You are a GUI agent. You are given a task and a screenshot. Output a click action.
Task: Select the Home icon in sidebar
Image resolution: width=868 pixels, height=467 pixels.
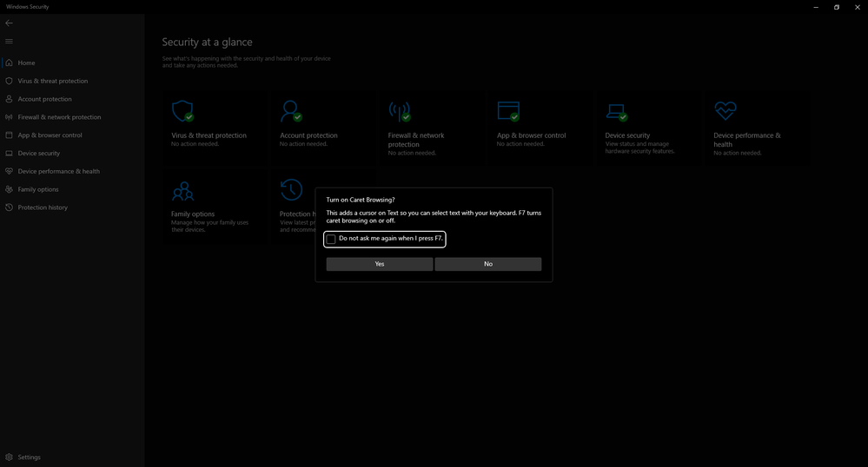coord(9,62)
